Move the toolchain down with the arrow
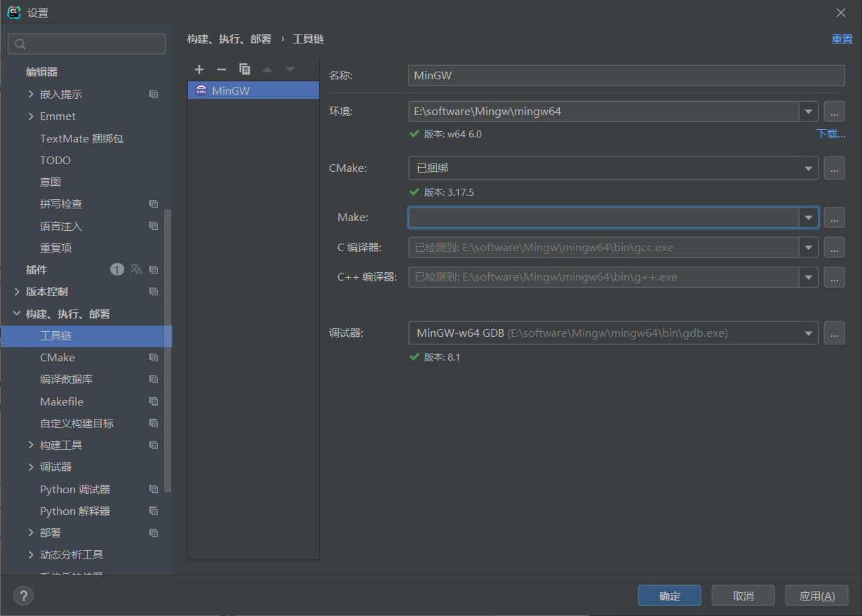The image size is (862, 616). (290, 69)
